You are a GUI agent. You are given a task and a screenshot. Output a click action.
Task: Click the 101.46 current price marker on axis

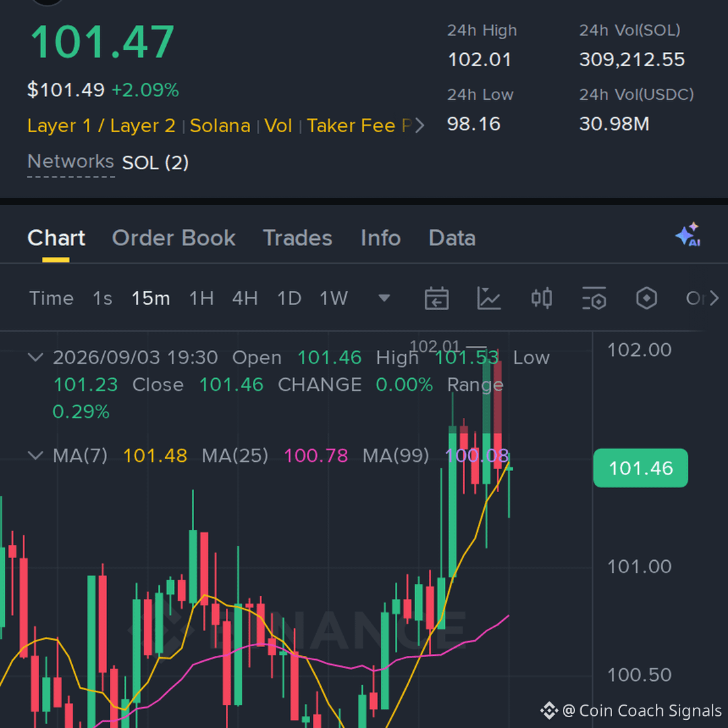click(x=641, y=468)
